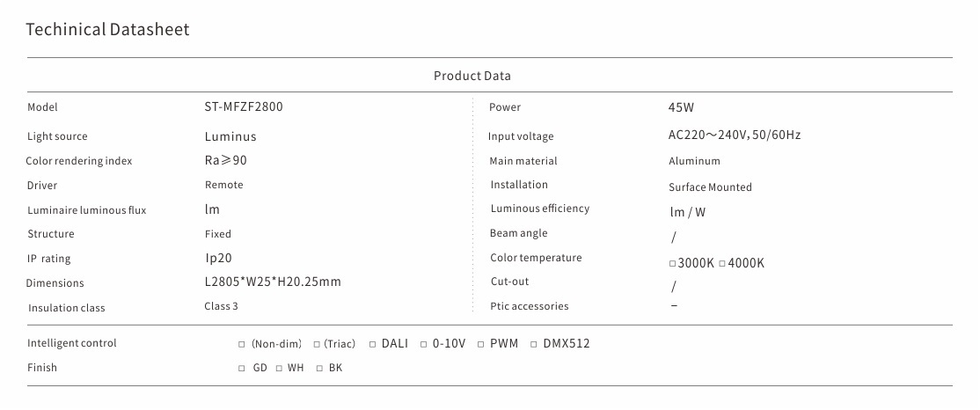The width and height of the screenshot is (980, 410).
Task: Click the model number ST-MFZF2800
Action: 244,107
